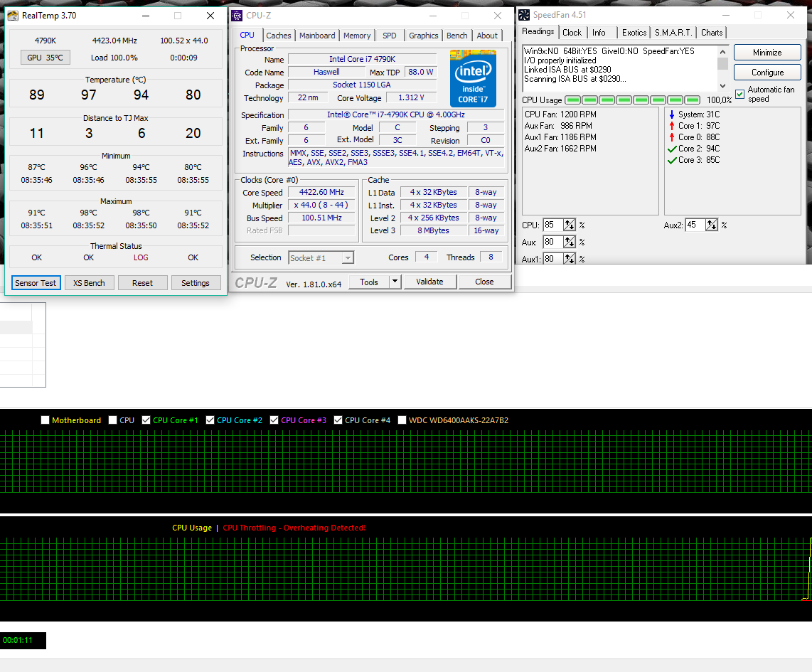Switch to the CPU-Z Memory tab
The height and width of the screenshot is (672, 812).
coord(357,36)
